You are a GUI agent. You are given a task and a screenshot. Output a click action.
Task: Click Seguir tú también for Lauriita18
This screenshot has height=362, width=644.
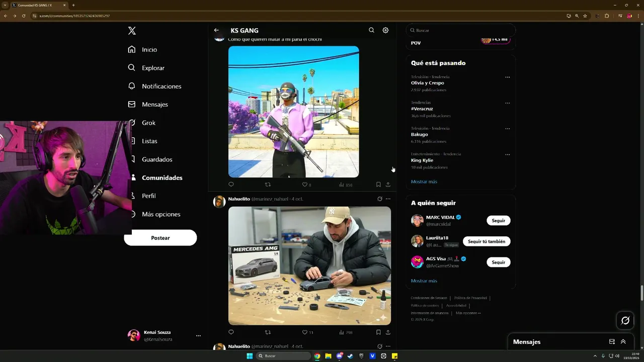click(487, 241)
